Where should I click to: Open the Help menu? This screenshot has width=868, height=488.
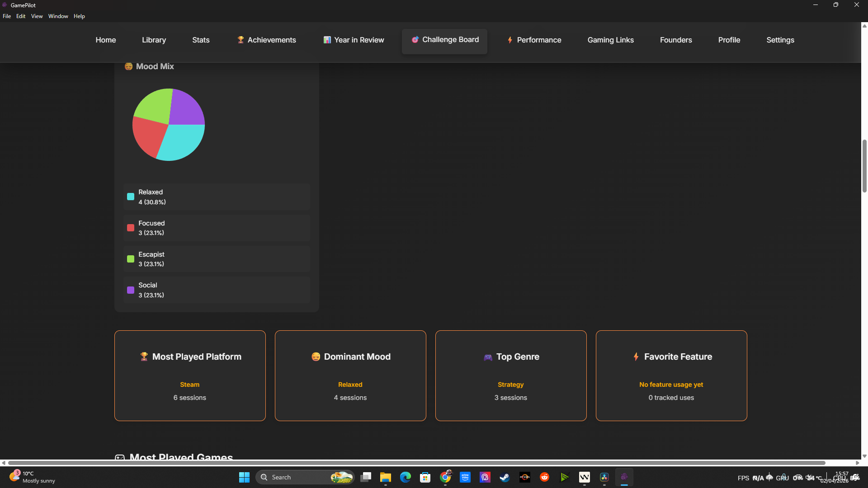point(79,16)
